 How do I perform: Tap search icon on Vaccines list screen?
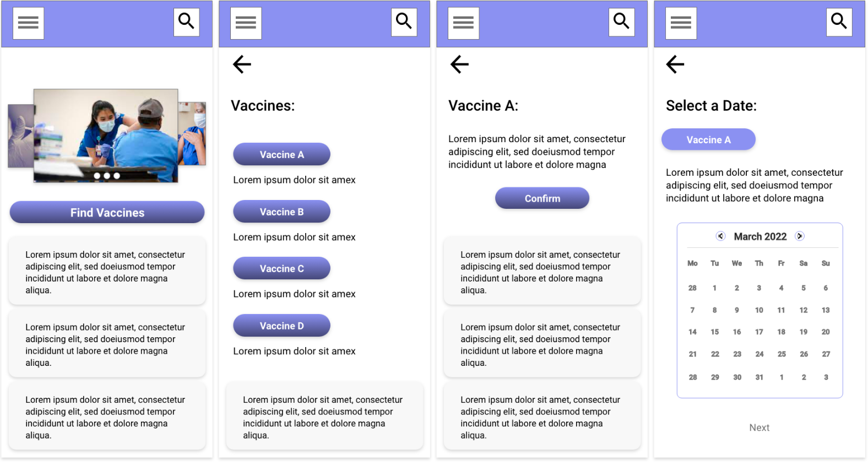(404, 22)
